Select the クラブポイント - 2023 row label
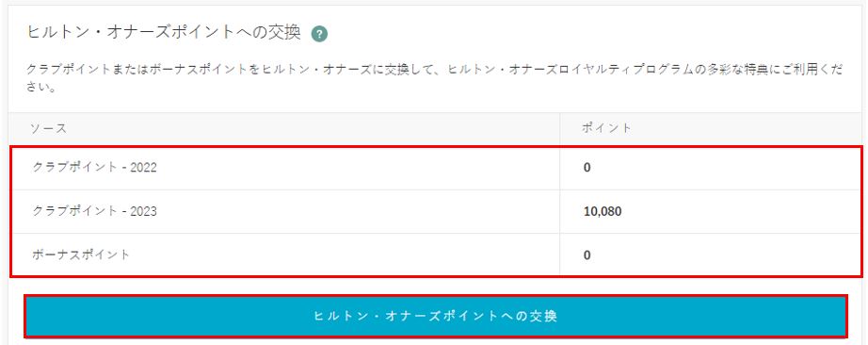 point(95,211)
